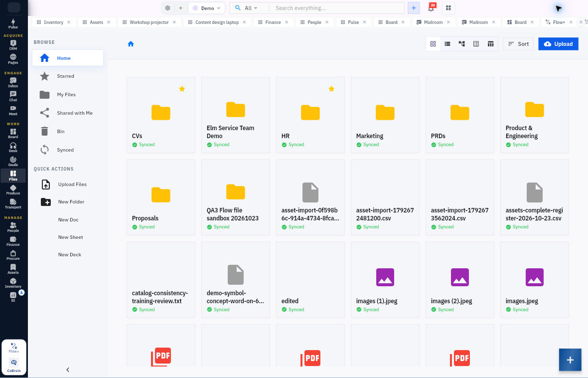The image size is (588, 378).
Task: Open the Assets module in sidebar
Action: [x=13, y=269]
